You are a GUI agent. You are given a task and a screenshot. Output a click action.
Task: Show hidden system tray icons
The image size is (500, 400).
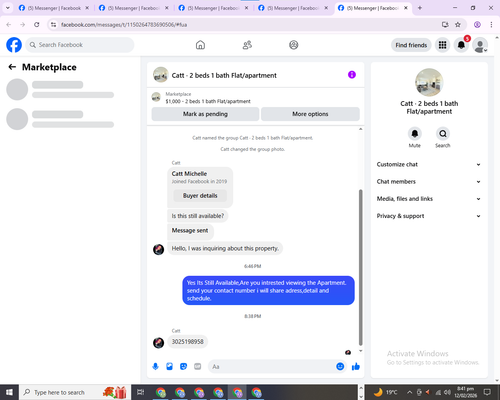click(410, 392)
